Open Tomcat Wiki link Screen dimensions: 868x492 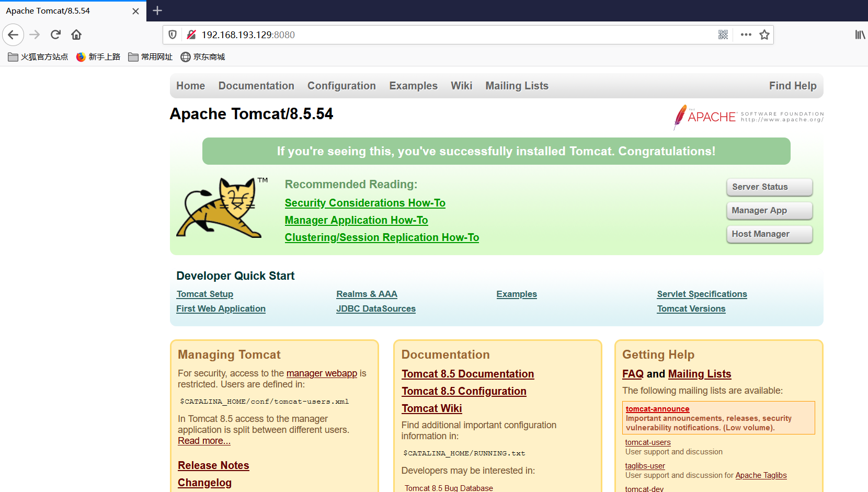tap(431, 408)
